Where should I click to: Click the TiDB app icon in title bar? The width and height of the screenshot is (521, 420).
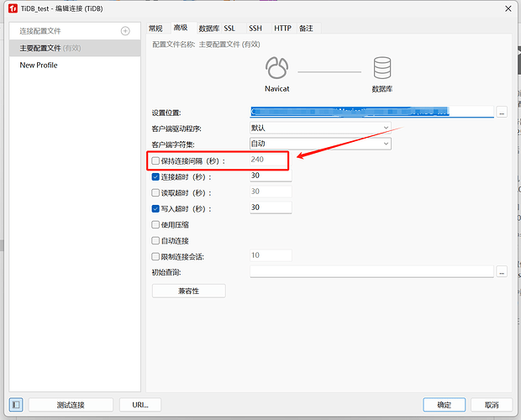click(x=13, y=8)
